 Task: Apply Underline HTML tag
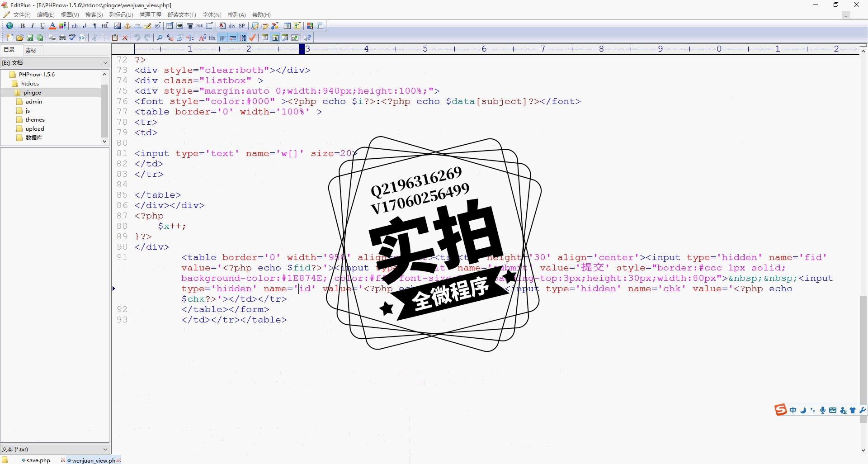(x=42, y=26)
